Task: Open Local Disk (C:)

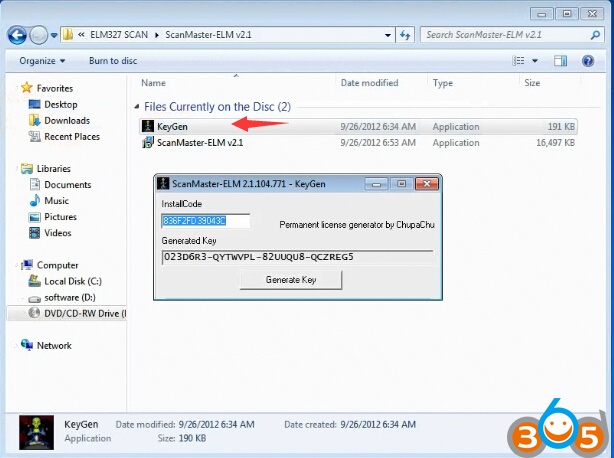Action: click(x=73, y=281)
